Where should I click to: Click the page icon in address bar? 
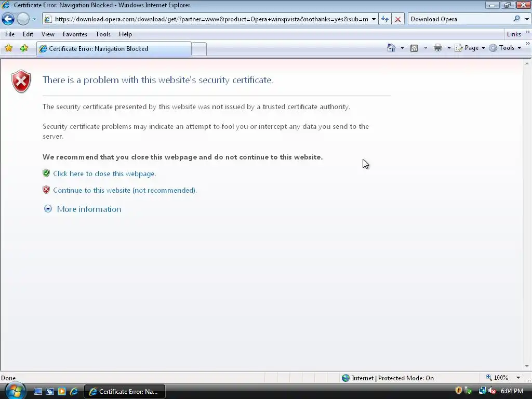47,19
